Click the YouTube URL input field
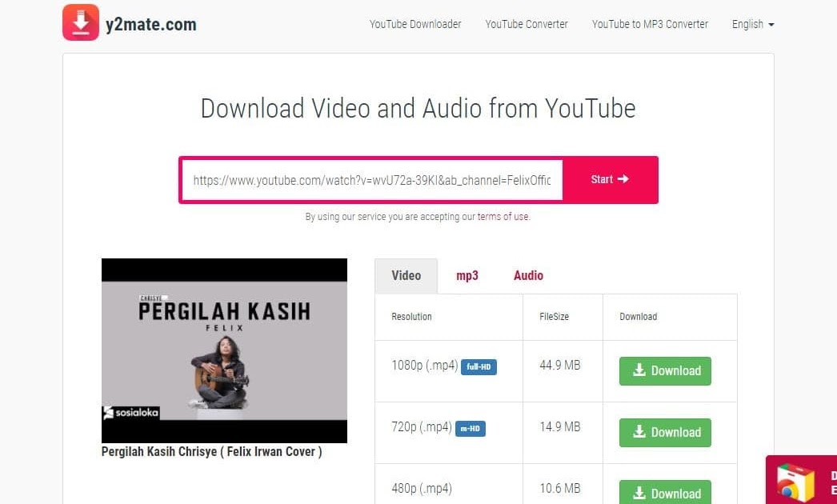The image size is (837, 504). pyautogui.click(x=372, y=180)
